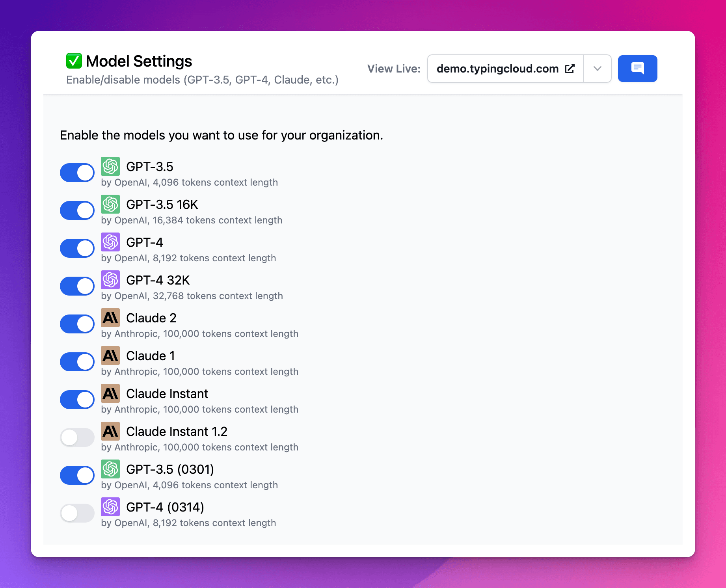This screenshot has width=726, height=588.
Task: Click the OpenAI icon beside GPT-3.5 16K
Action: tap(110, 204)
